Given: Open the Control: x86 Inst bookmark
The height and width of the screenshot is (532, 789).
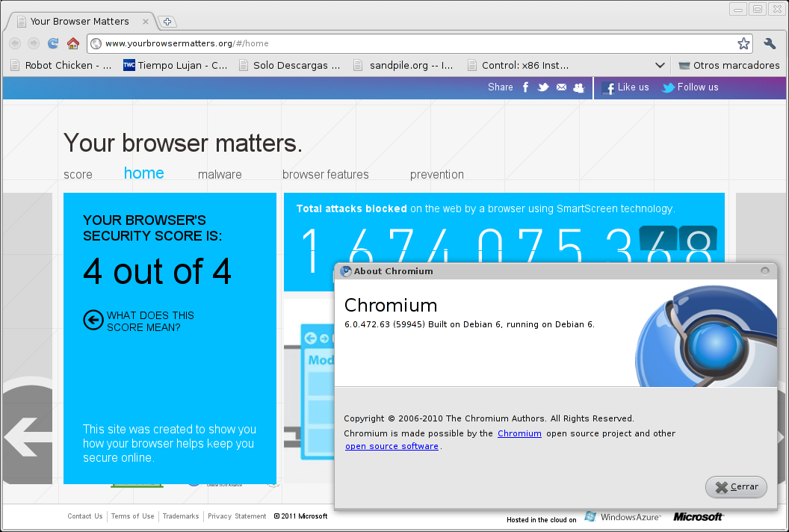Looking at the screenshot, I should click(x=519, y=66).
